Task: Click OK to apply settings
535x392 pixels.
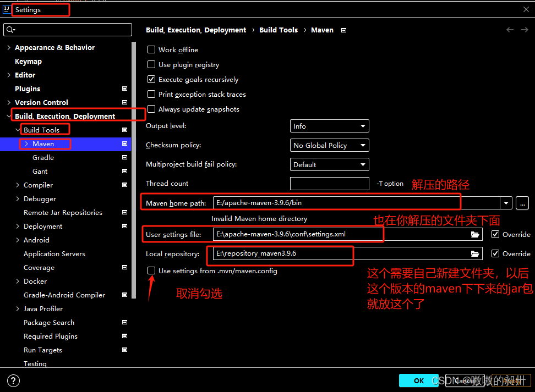Action: click(x=419, y=380)
